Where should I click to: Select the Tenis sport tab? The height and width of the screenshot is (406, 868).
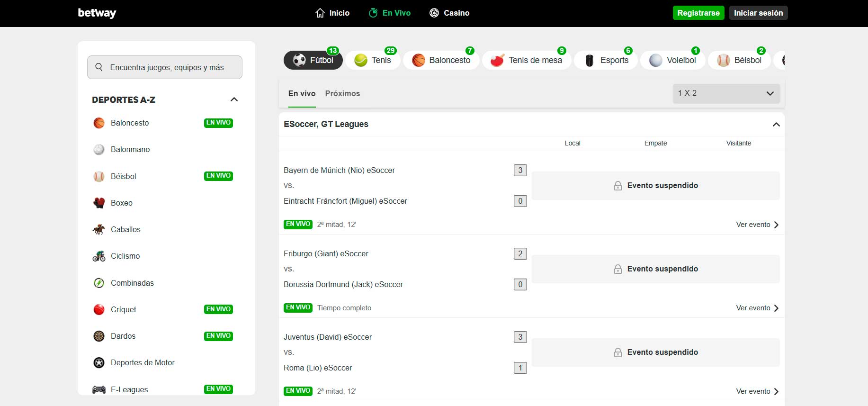pos(373,60)
